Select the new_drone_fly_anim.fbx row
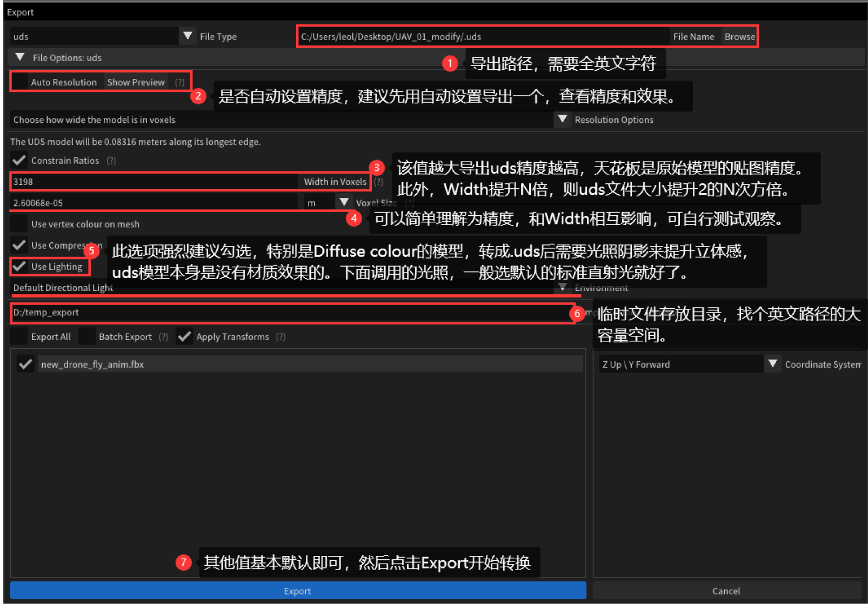The height and width of the screenshot is (609, 868). coord(310,364)
